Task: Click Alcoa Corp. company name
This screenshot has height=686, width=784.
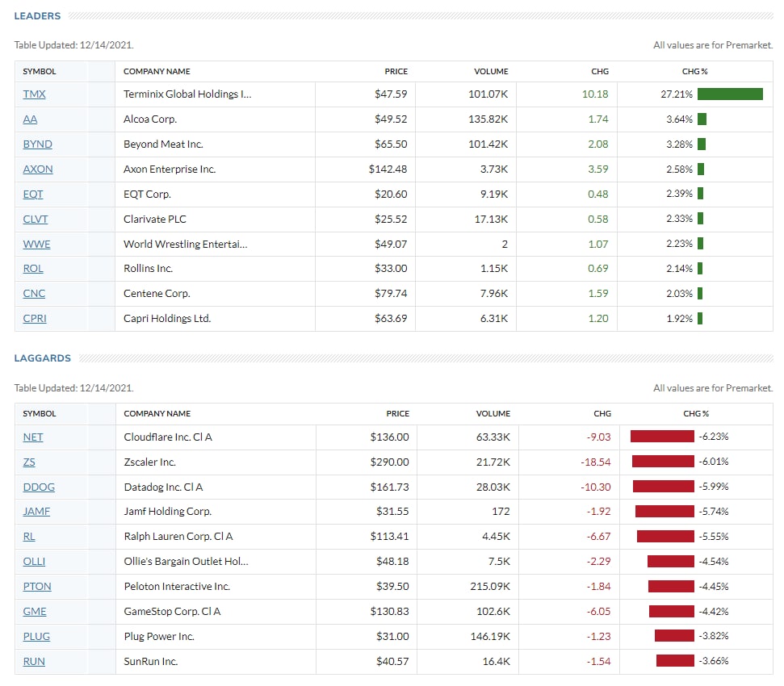Action: coord(150,119)
